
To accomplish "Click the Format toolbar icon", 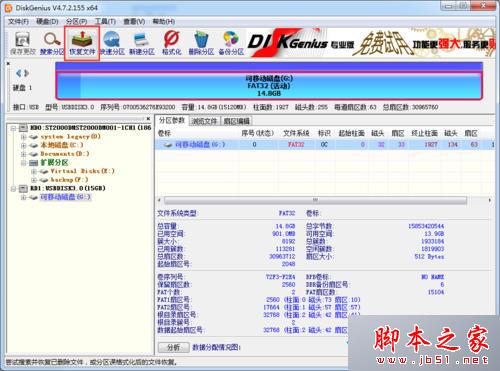I will click(x=171, y=43).
